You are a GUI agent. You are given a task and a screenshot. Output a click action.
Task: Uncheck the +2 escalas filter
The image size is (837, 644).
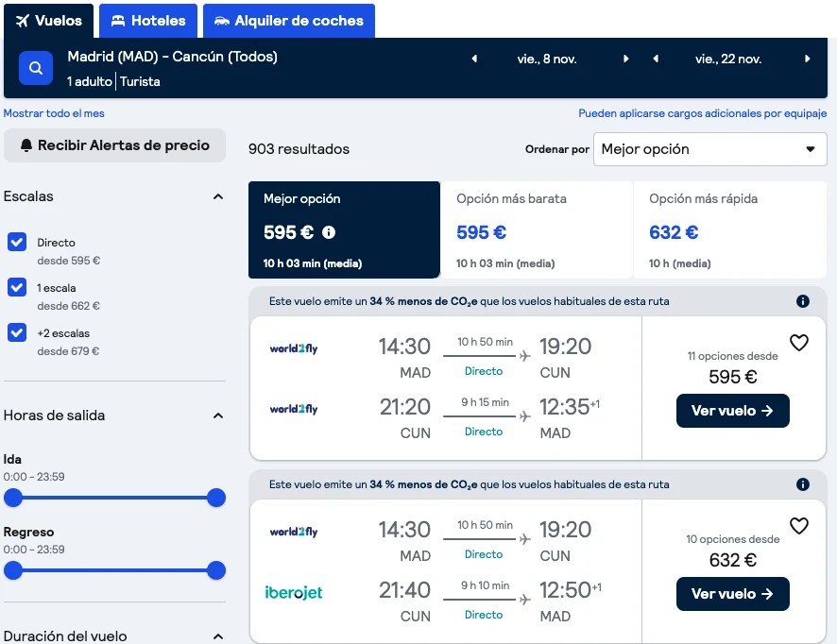point(17,332)
